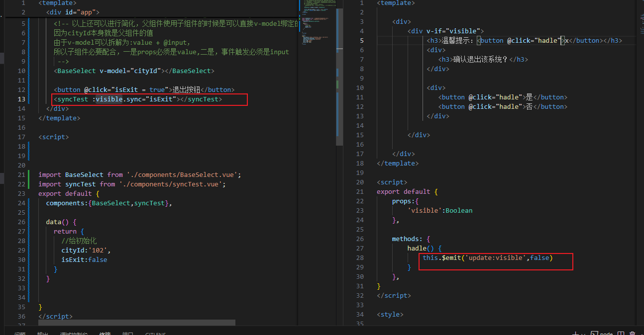Click the <style> tag in the right editor
The width and height of the screenshot is (644, 335).
390,315
